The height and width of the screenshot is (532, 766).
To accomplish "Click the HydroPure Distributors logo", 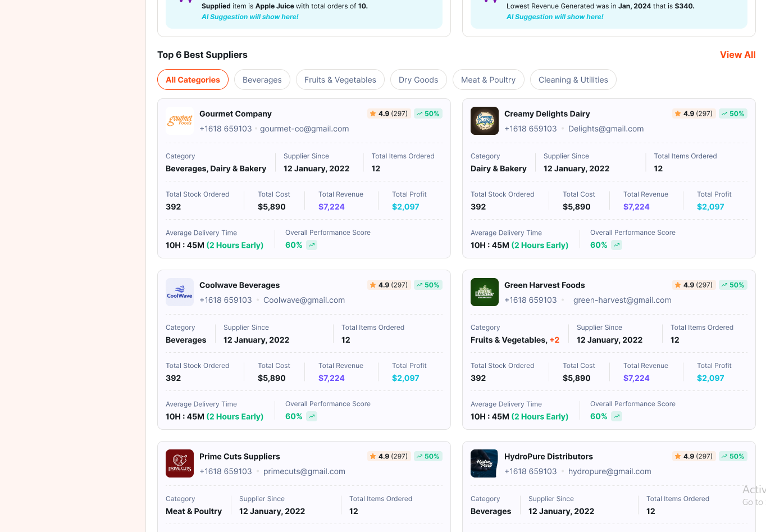I will (x=484, y=463).
